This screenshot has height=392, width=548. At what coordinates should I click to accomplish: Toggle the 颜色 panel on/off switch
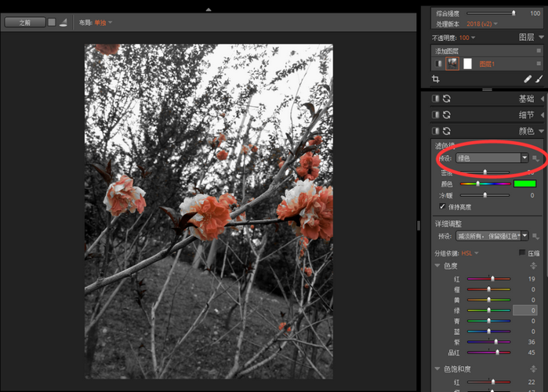point(436,131)
